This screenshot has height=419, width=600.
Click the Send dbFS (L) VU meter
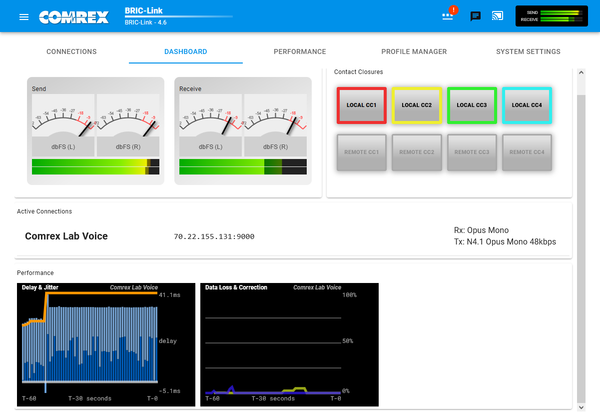[x=63, y=125]
